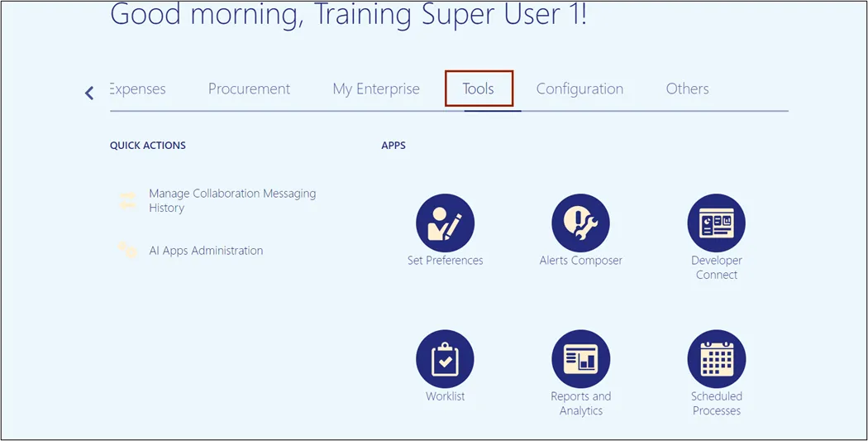Click the AI Apps Administration gears icon
Image resolution: width=868 pixels, height=441 pixels.
127,251
